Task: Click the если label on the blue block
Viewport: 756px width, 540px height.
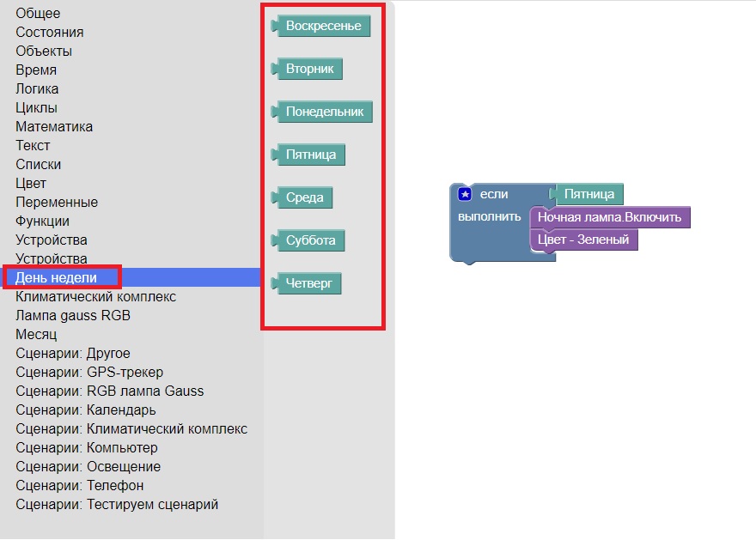Action: pos(494,194)
